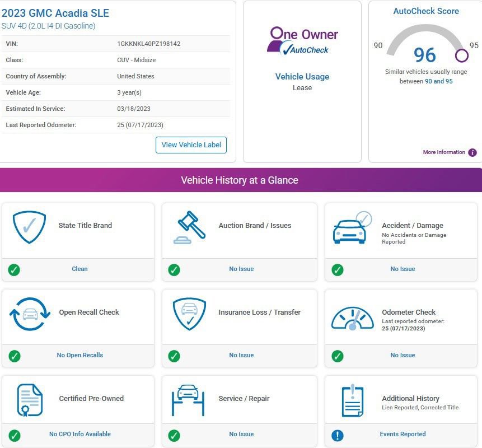The height and width of the screenshot is (448, 482).
Task: Open No Issue link under Auction Brand
Action: 241,269
